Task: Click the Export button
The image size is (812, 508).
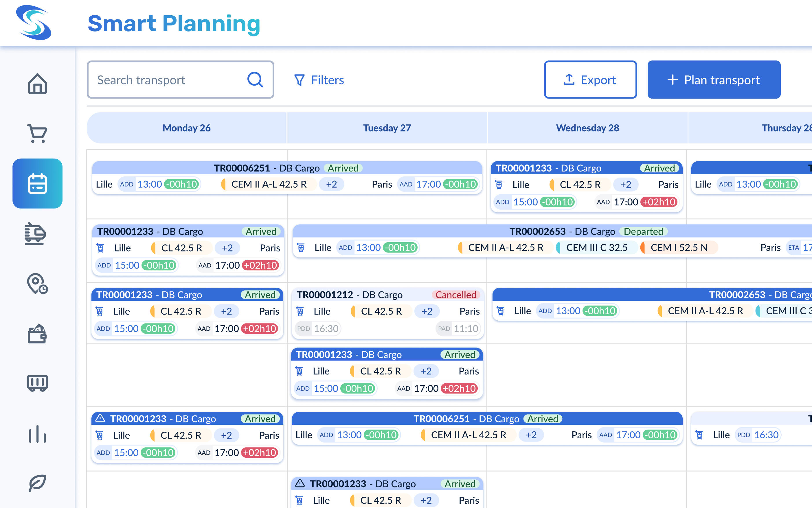Action: click(x=590, y=80)
